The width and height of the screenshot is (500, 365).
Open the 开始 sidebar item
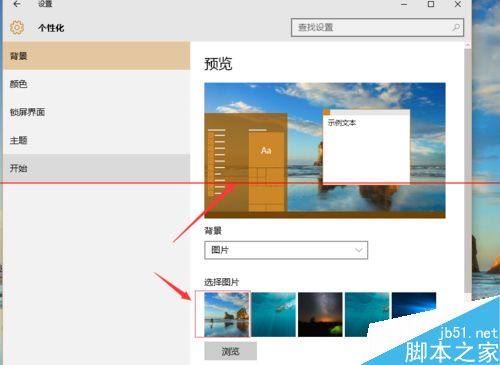[x=96, y=168]
